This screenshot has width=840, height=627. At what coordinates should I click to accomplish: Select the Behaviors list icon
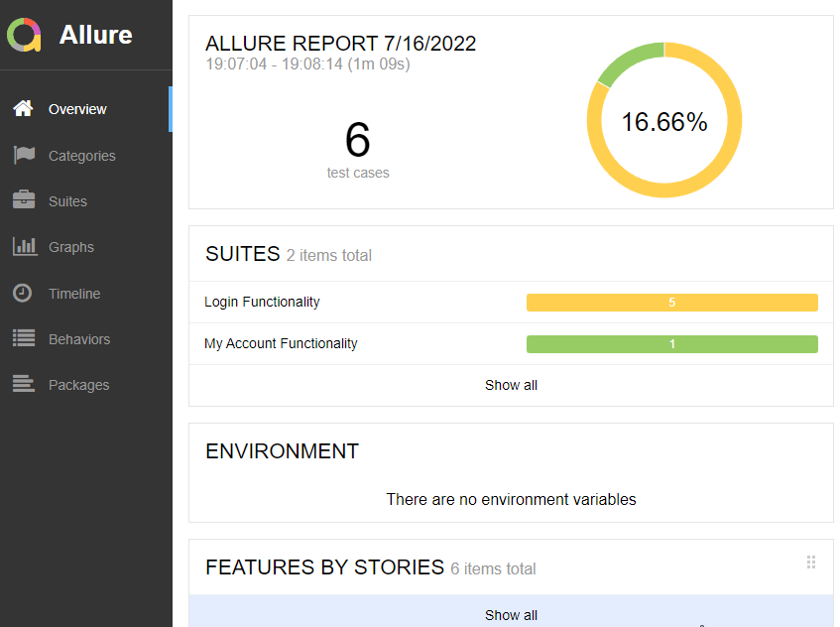(x=24, y=338)
